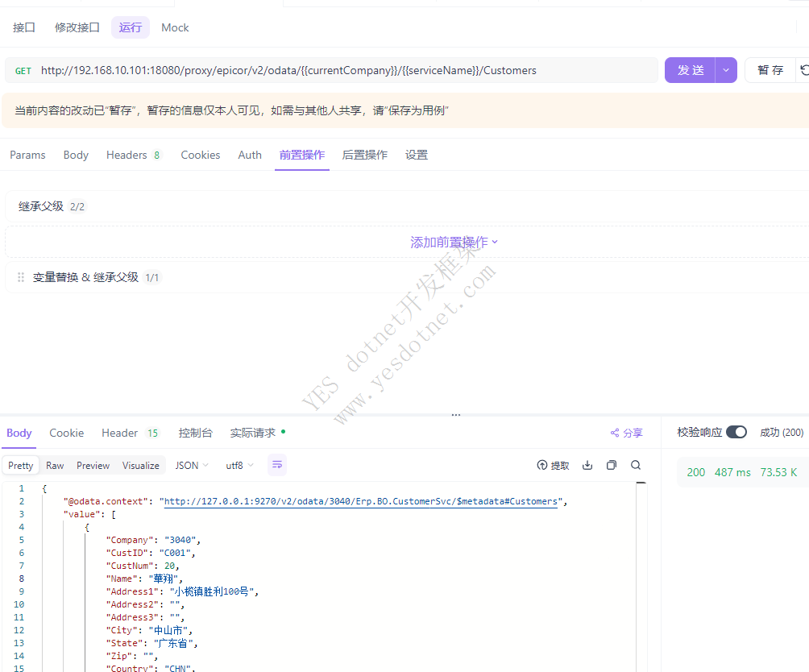Image resolution: width=809 pixels, height=672 pixels.
Task: Click the 73.53 K response size
Action: (778, 472)
